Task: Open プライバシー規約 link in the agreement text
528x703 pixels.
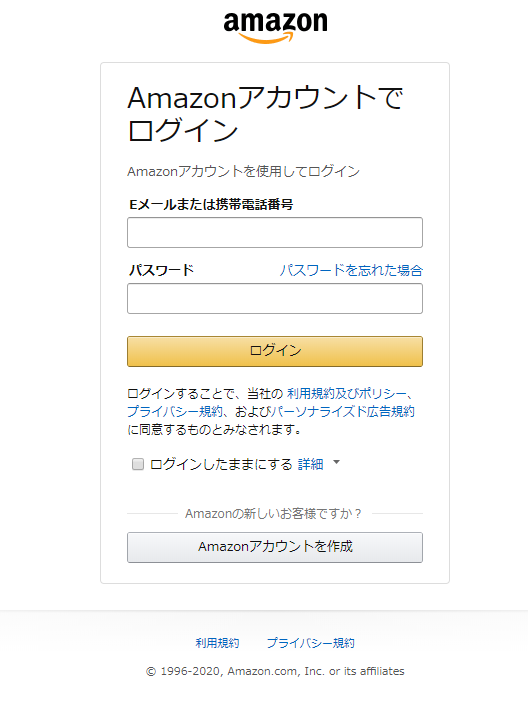Action: point(175,411)
